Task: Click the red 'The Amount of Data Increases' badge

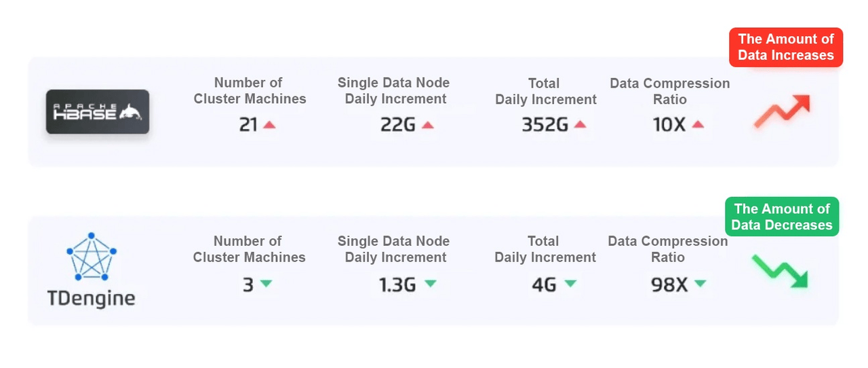Action: pos(786,48)
